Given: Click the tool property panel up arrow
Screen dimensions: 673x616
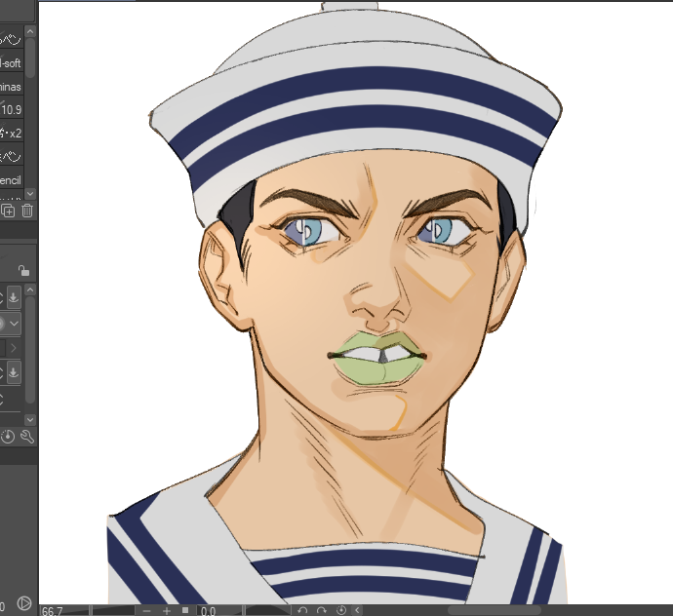Looking at the screenshot, I should [x=30, y=290].
